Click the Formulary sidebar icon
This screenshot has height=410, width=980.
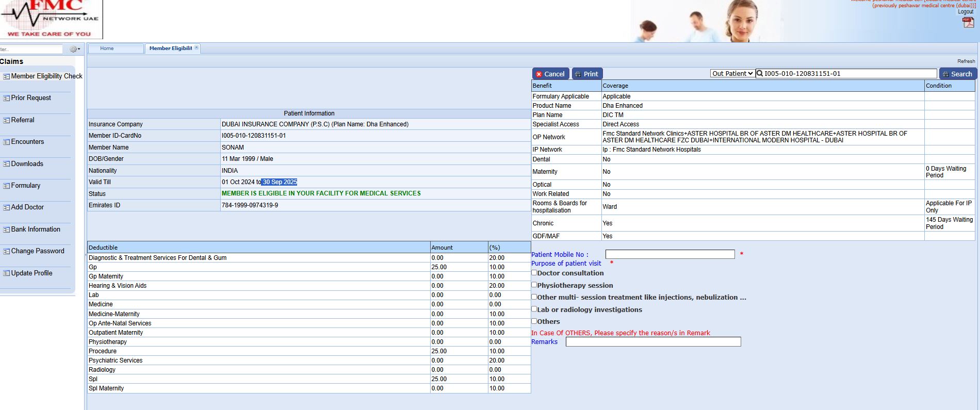[6, 186]
